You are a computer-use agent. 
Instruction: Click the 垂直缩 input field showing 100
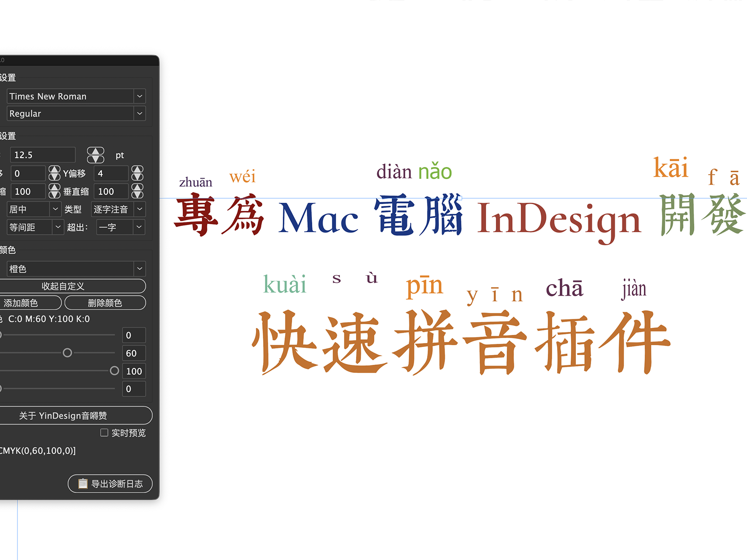pos(111,191)
